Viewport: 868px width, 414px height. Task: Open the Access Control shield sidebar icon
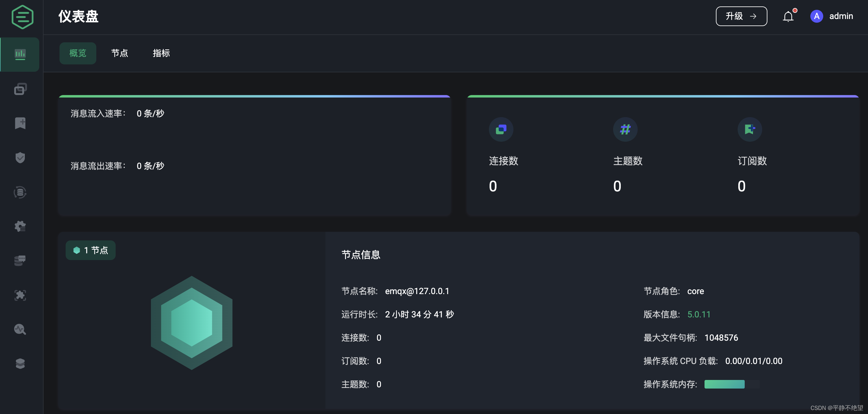20,158
